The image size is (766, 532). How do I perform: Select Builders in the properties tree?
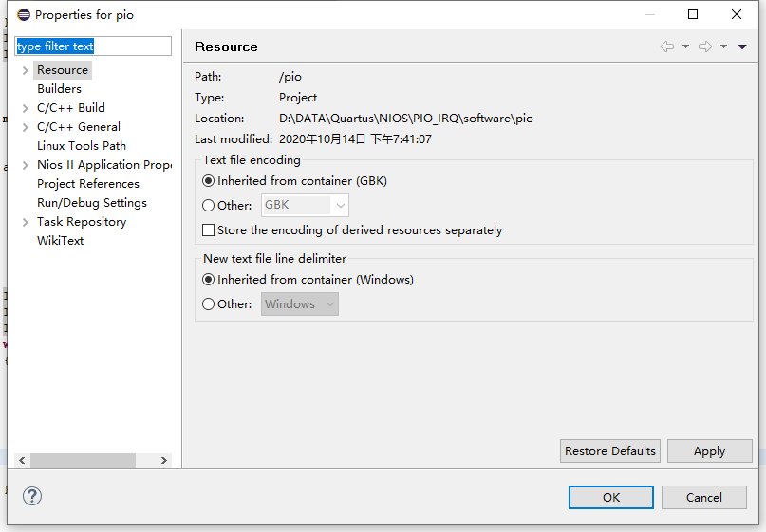click(59, 89)
